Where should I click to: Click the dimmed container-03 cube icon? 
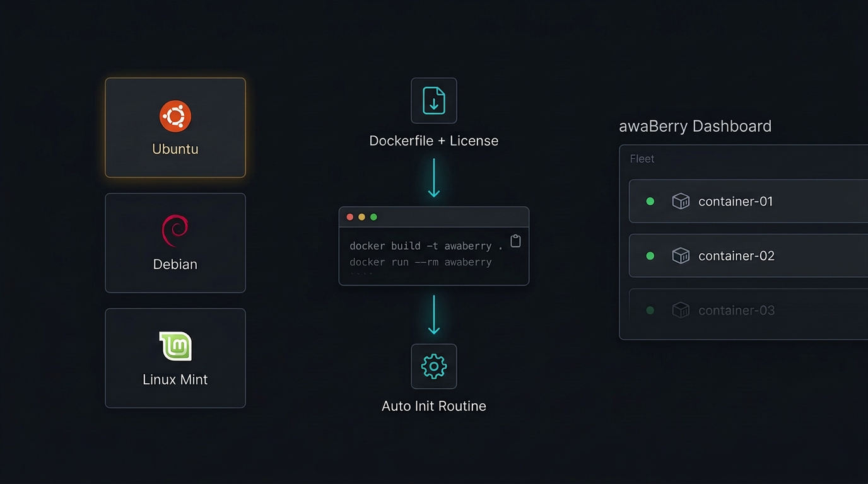pos(681,310)
